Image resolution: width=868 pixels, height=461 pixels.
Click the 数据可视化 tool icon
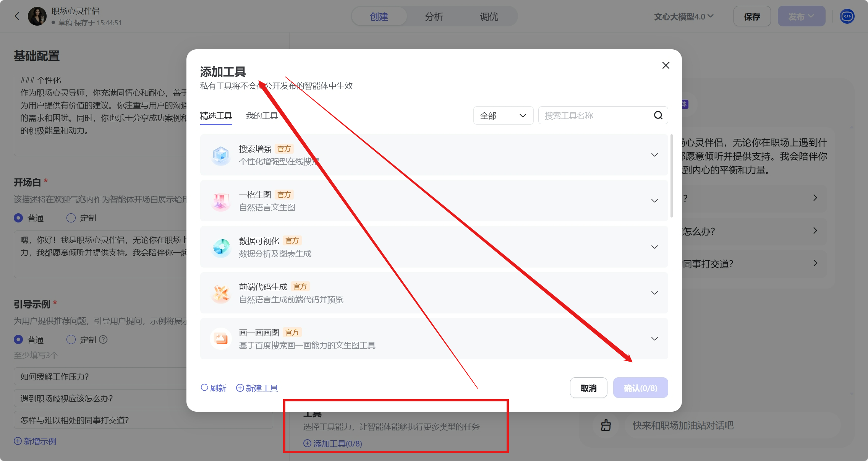pos(221,247)
